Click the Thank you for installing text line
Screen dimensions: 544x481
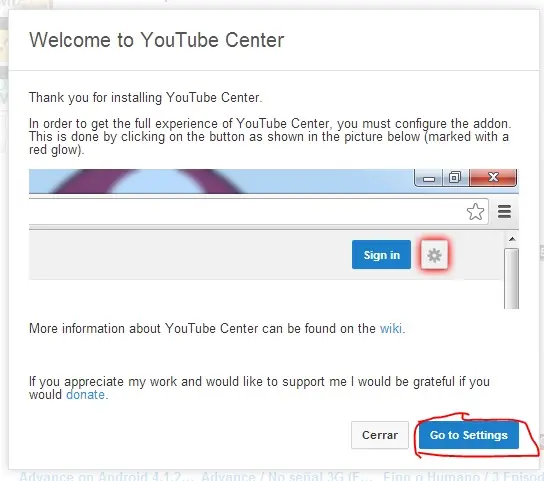point(145,98)
